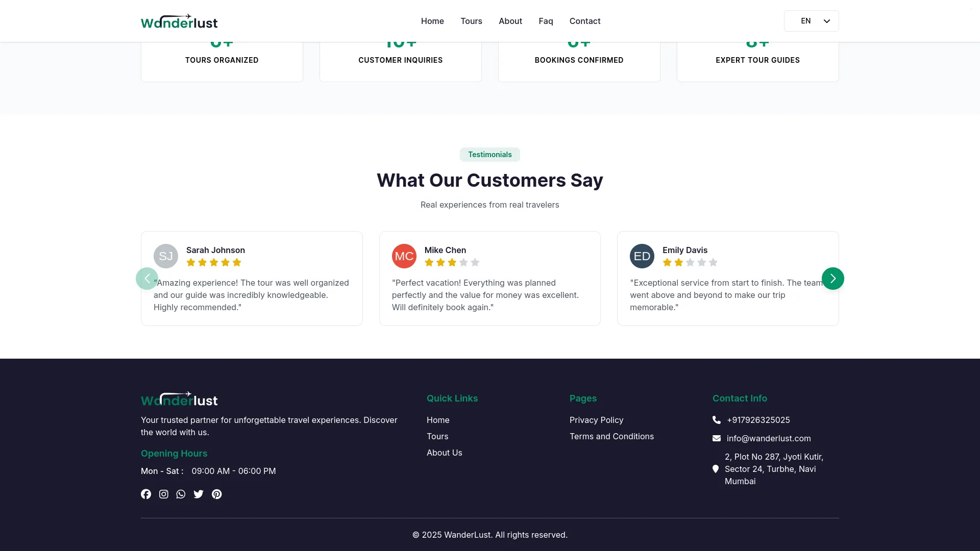This screenshot has width=980, height=551.
Task: Open Faq in top navigation
Action: 546,21
